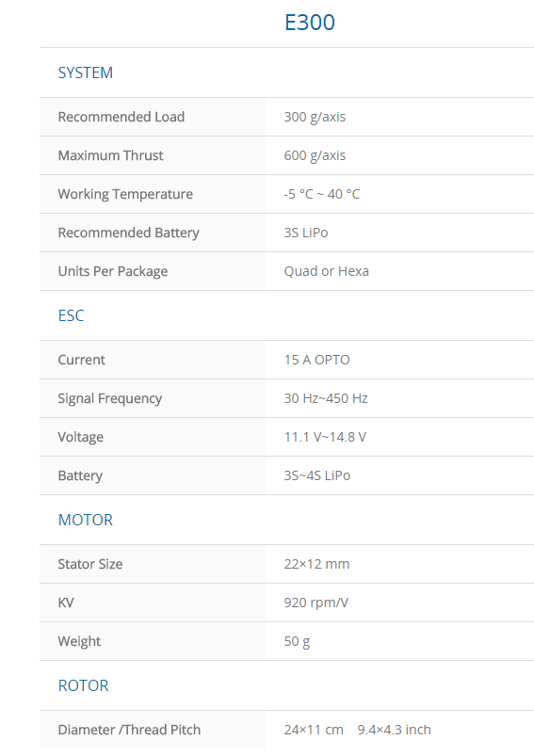534x756 pixels.
Task: Click the MOTOR section heading
Action: pos(86,520)
